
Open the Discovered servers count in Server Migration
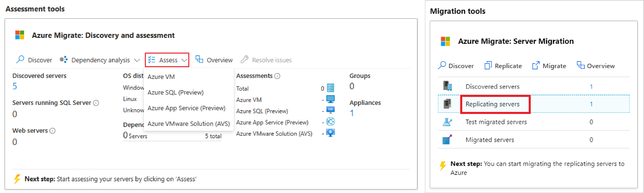click(x=591, y=87)
